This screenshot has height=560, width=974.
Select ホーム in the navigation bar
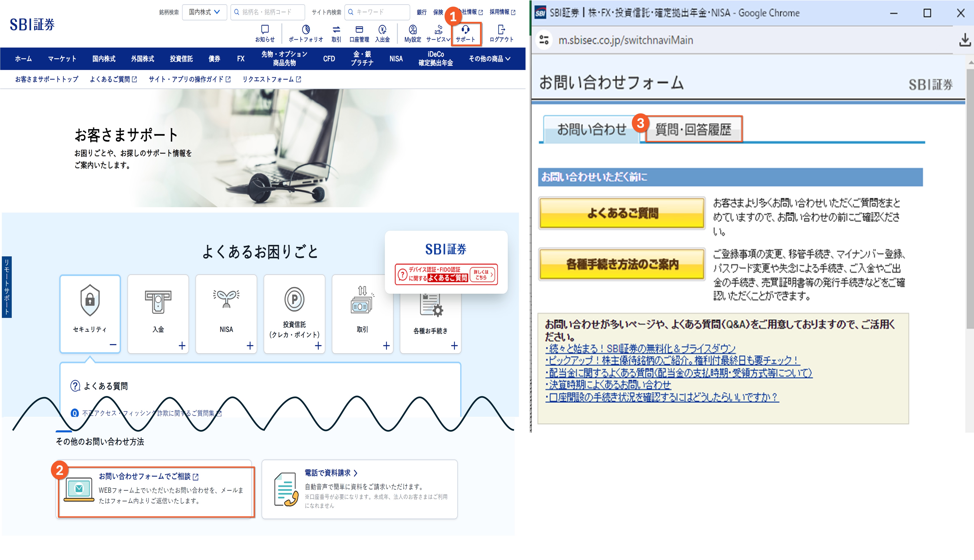coord(23,59)
